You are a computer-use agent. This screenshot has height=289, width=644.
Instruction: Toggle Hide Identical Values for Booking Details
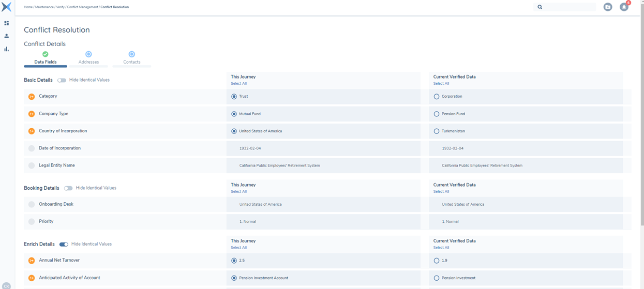tap(68, 188)
